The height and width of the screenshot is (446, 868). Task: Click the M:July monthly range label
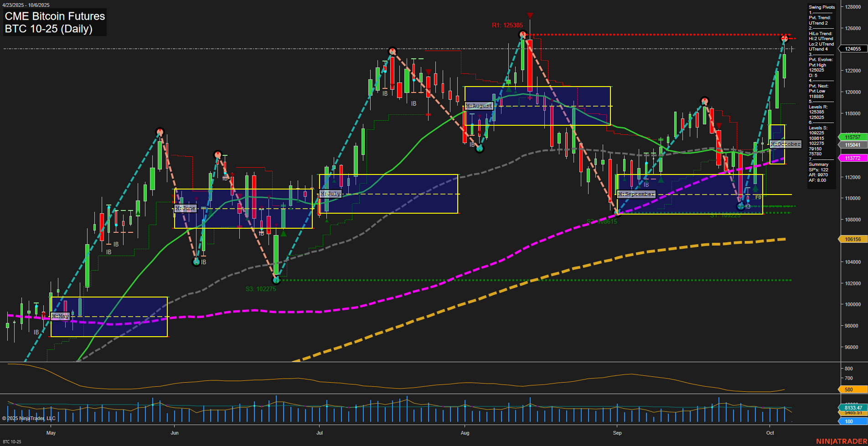pos(331,194)
